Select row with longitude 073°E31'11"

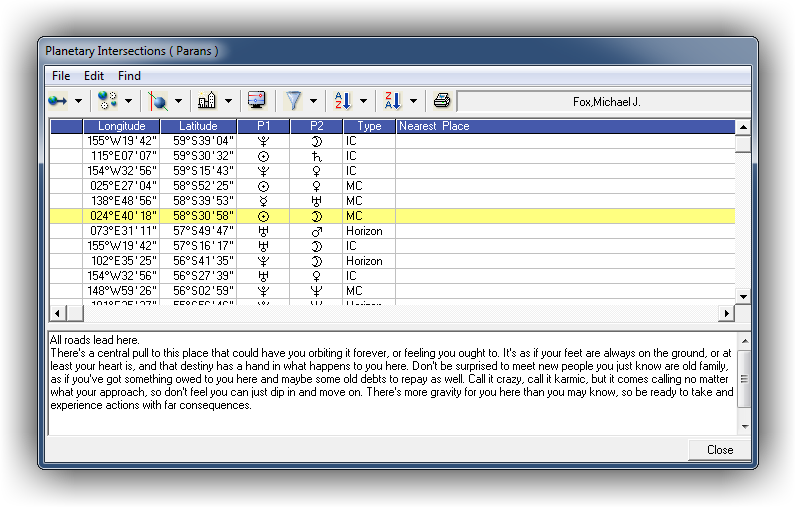pos(392,231)
